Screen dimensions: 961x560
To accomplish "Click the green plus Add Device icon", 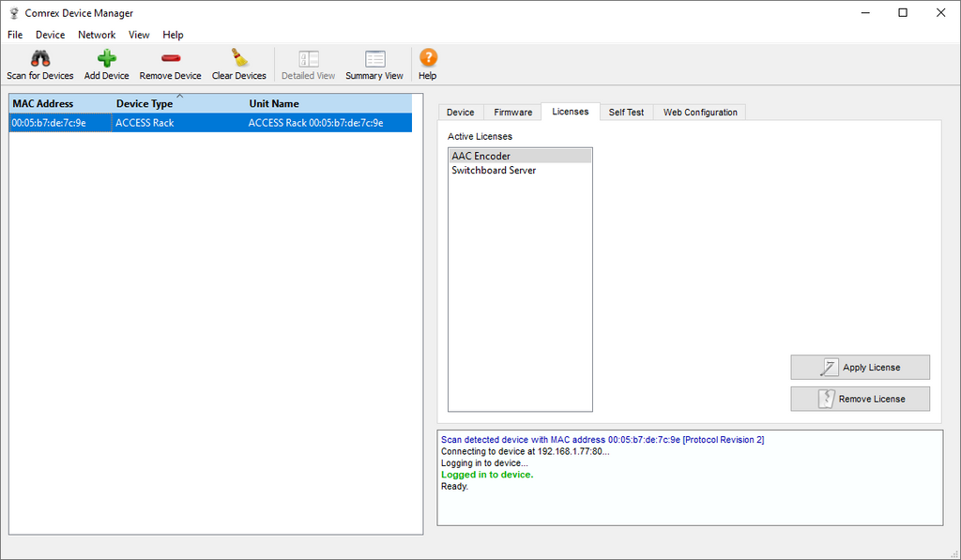I will [107, 58].
